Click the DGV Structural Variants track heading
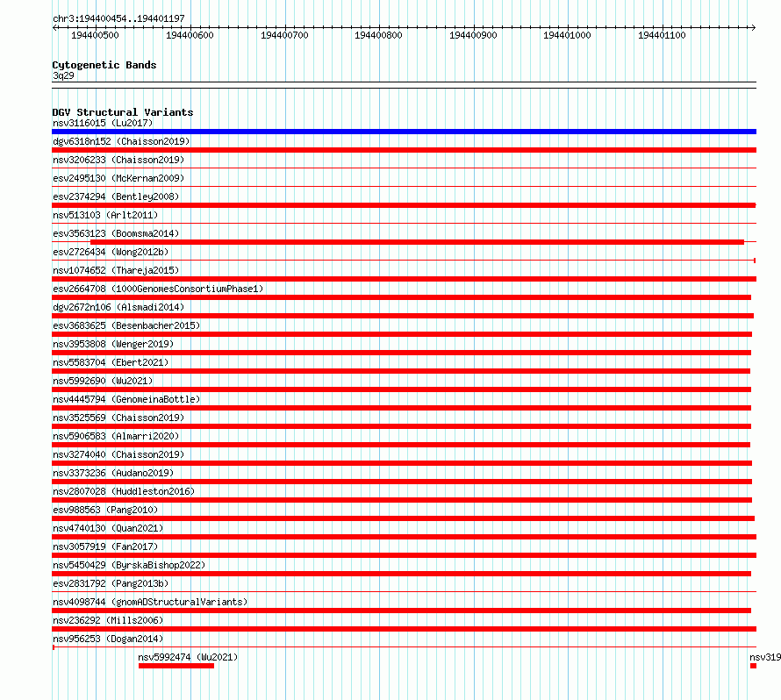This screenshot has height=700, width=781. [x=123, y=112]
